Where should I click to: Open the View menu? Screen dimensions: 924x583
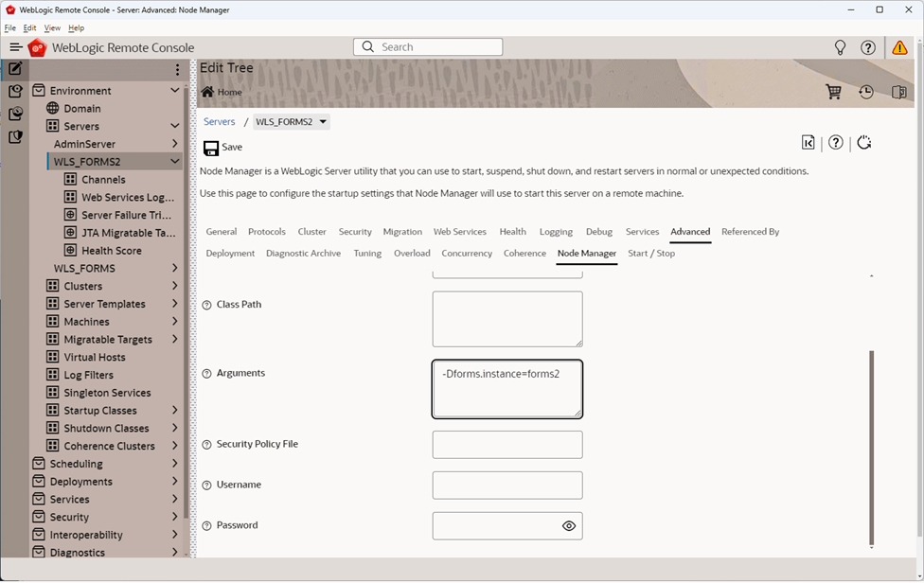52,27
